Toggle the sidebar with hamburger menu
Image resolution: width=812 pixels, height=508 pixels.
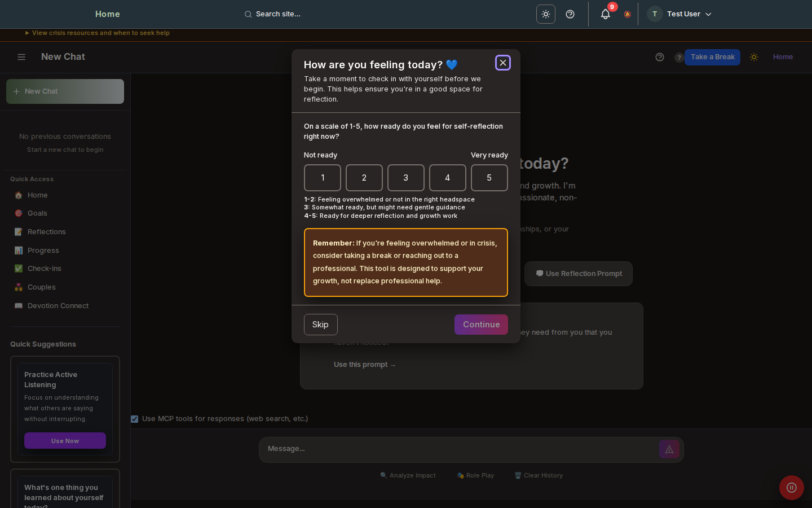click(21, 57)
